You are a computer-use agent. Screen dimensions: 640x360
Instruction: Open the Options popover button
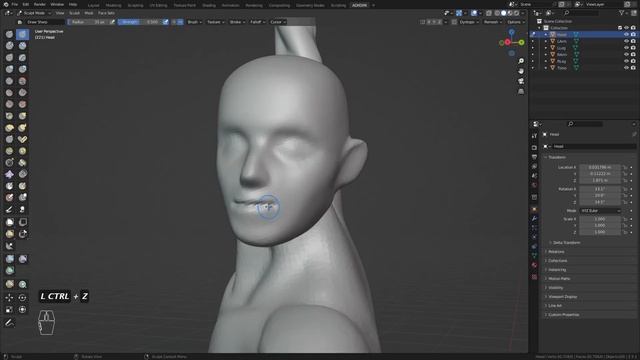(515, 22)
